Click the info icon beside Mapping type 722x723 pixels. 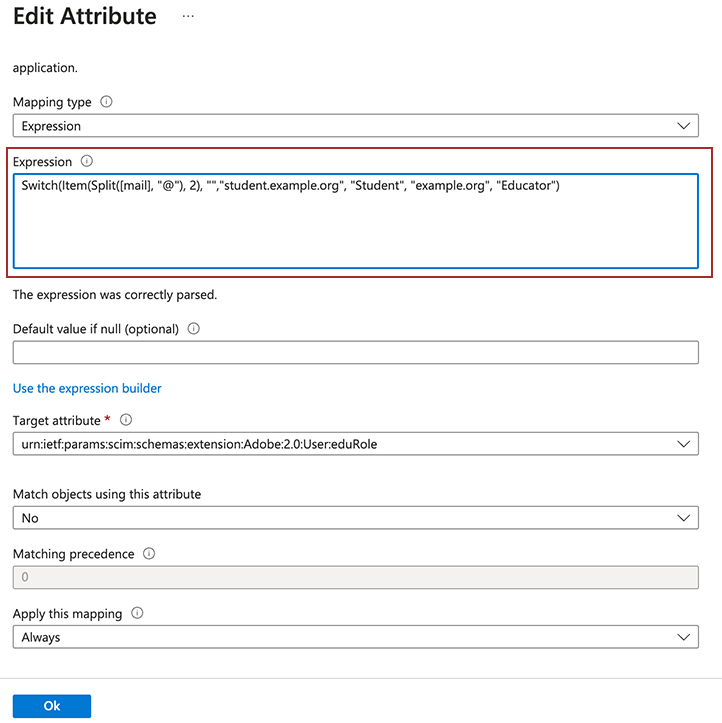click(107, 102)
